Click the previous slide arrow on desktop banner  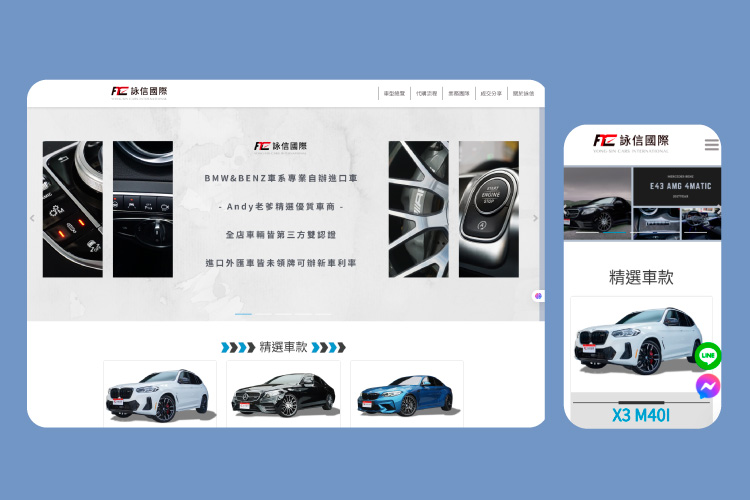click(x=32, y=218)
